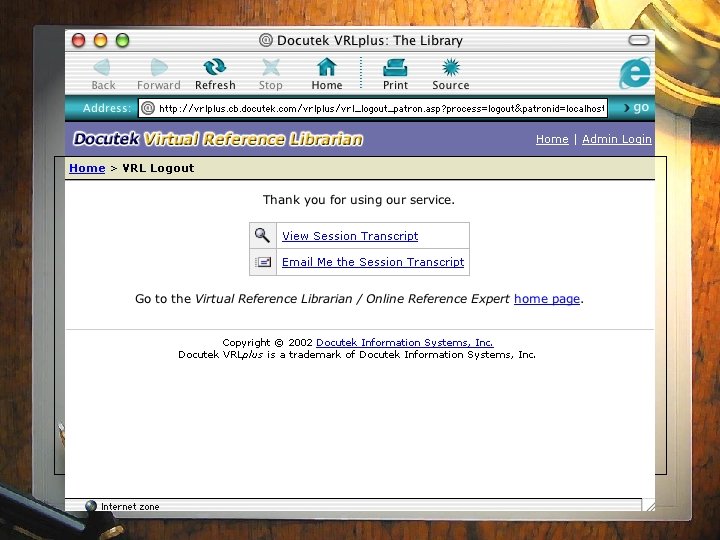Open the Admin Login link
Viewport: 720px width, 540px height.
click(617, 139)
